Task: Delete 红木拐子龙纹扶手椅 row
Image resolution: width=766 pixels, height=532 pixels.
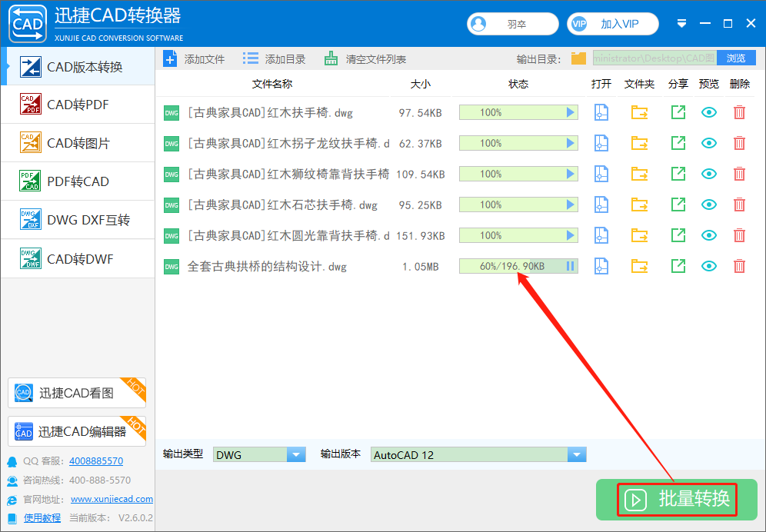Action: [739, 143]
